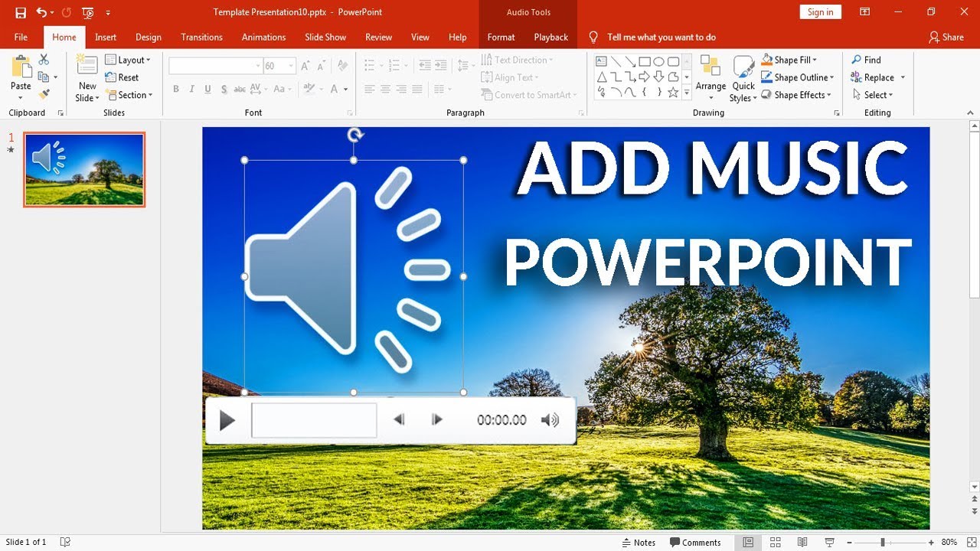Start slideshow from beginning quick-access icon

coord(87,12)
